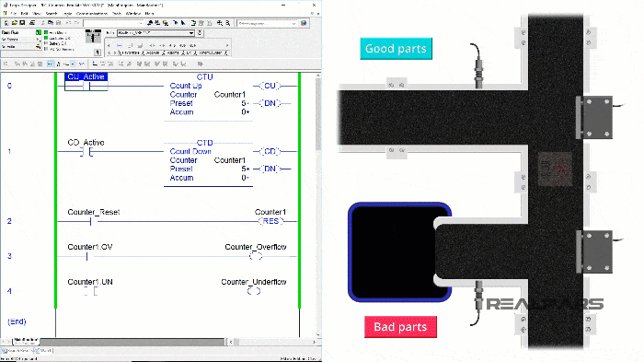The image size is (644, 362).
Task: Switch to the Favorites instruction tab
Action: (x=131, y=53)
